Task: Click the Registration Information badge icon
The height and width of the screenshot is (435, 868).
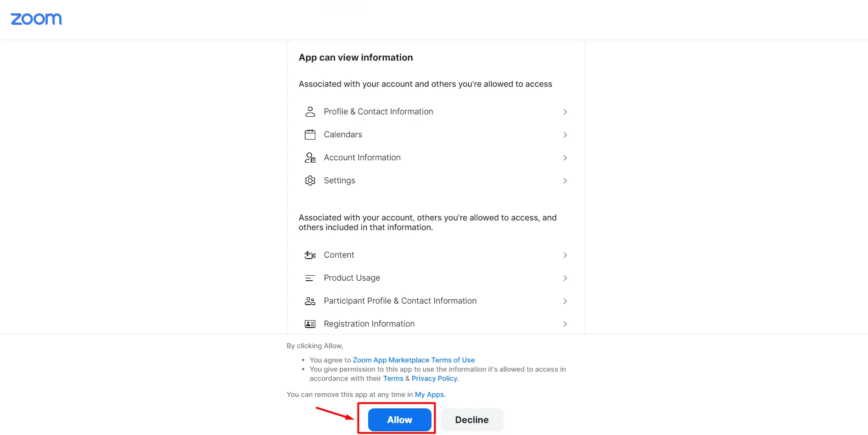Action: click(x=310, y=324)
